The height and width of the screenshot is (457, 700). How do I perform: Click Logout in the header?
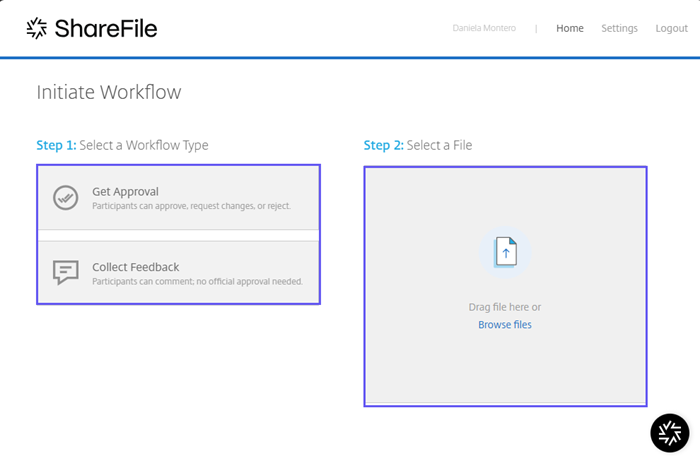coord(671,28)
